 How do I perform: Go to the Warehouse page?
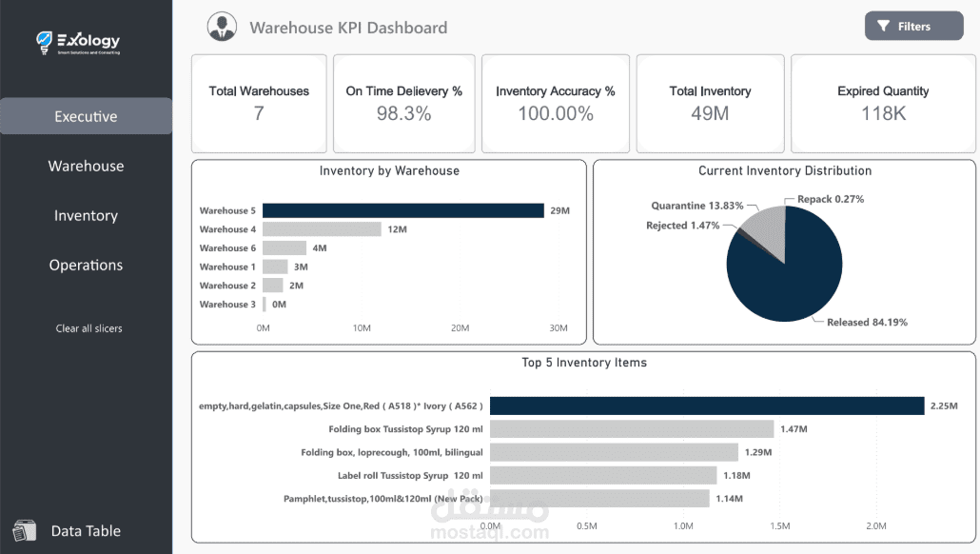point(86,166)
